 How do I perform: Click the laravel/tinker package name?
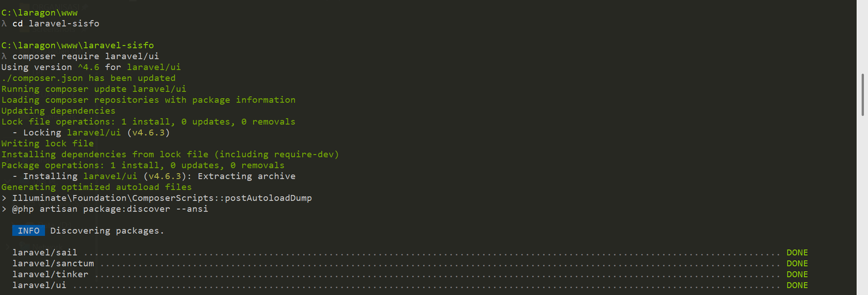(50, 274)
